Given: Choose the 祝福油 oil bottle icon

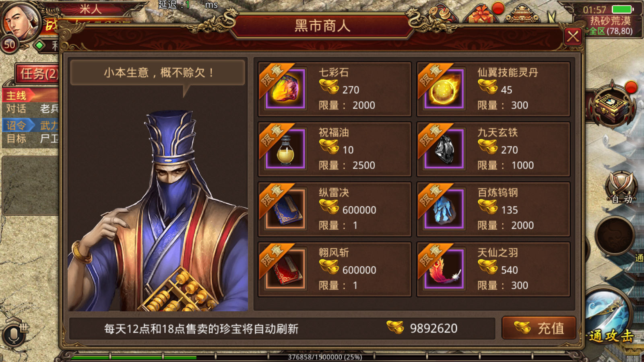Looking at the screenshot, I should tap(285, 149).
